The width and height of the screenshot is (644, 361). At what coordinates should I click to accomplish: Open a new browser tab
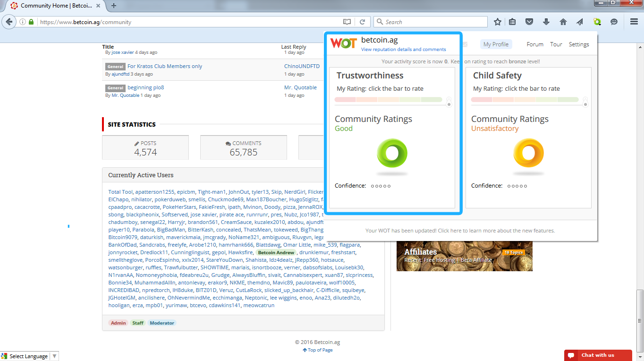click(x=114, y=6)
